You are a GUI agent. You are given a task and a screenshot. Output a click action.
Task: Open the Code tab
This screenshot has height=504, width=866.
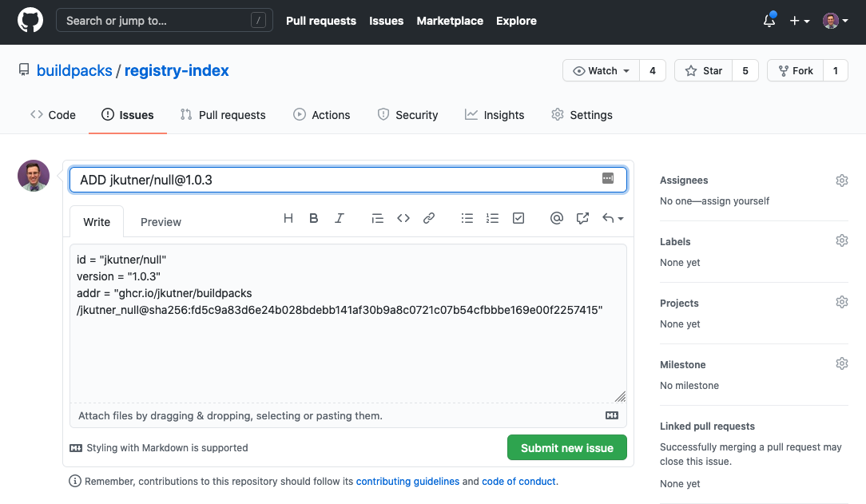(53, 115)
